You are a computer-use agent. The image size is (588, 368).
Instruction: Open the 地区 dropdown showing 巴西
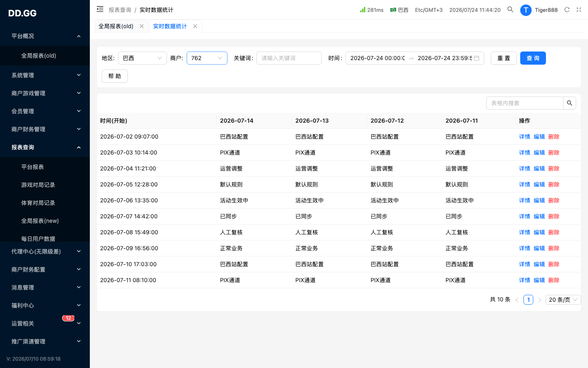click(x=143, y=58)
